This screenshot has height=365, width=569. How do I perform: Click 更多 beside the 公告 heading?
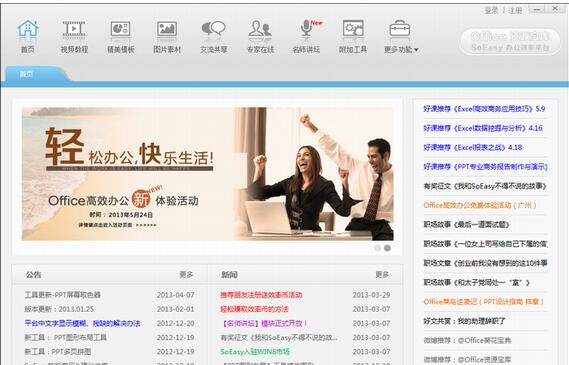(x=186, y=275)
